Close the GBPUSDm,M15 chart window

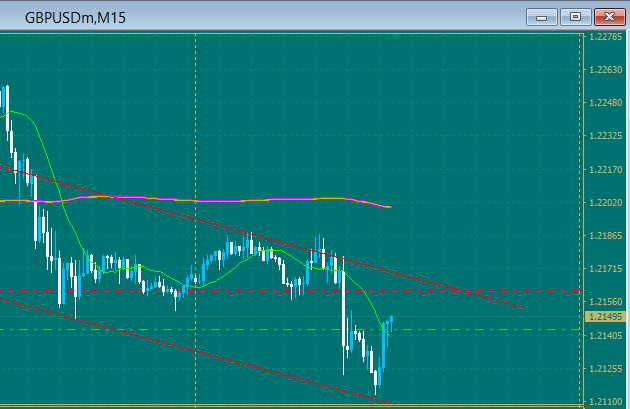610,17
